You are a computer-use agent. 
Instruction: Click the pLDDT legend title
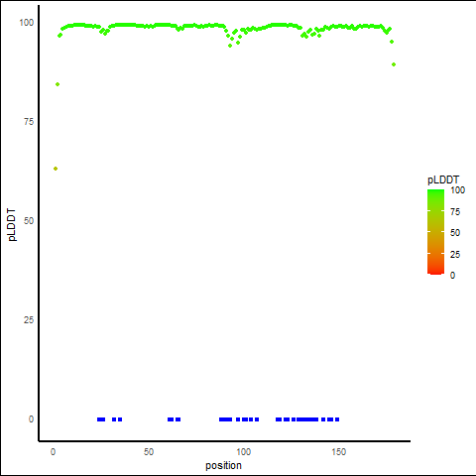point(443,180)
